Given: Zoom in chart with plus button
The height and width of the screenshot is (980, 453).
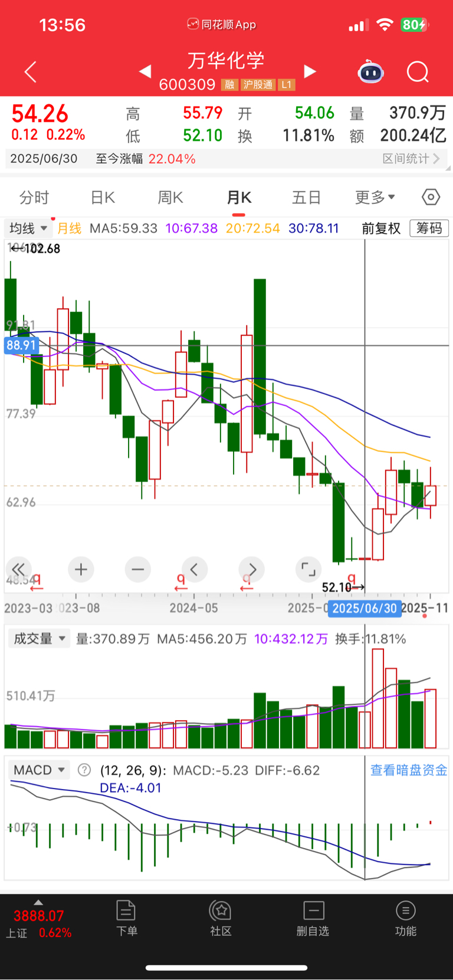Looking at the screenshot, I should tap(81, 569).
